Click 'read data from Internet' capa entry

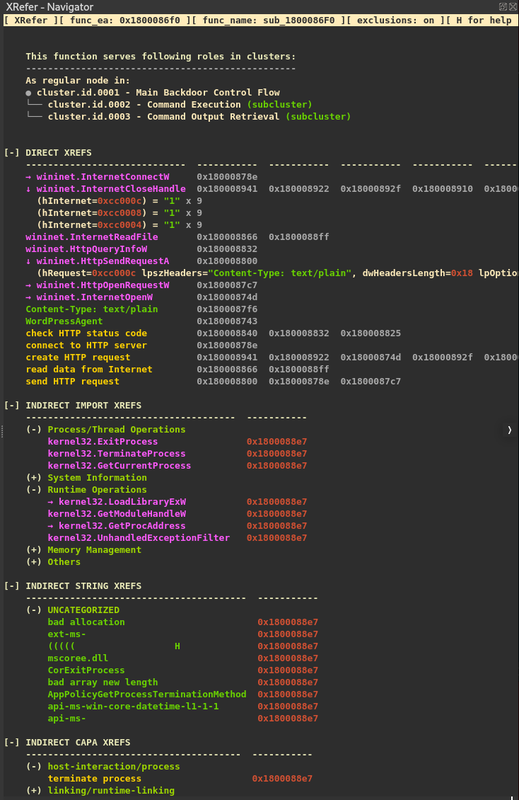pos(89,369)
